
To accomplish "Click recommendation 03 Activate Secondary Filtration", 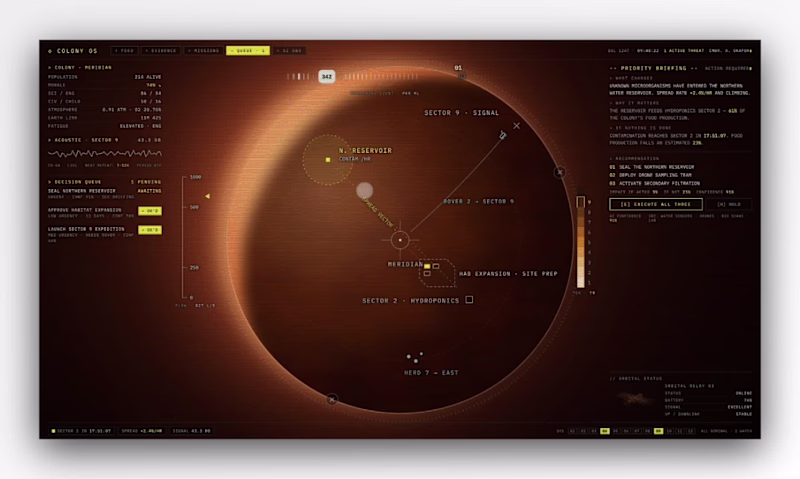I will (655, 183).
